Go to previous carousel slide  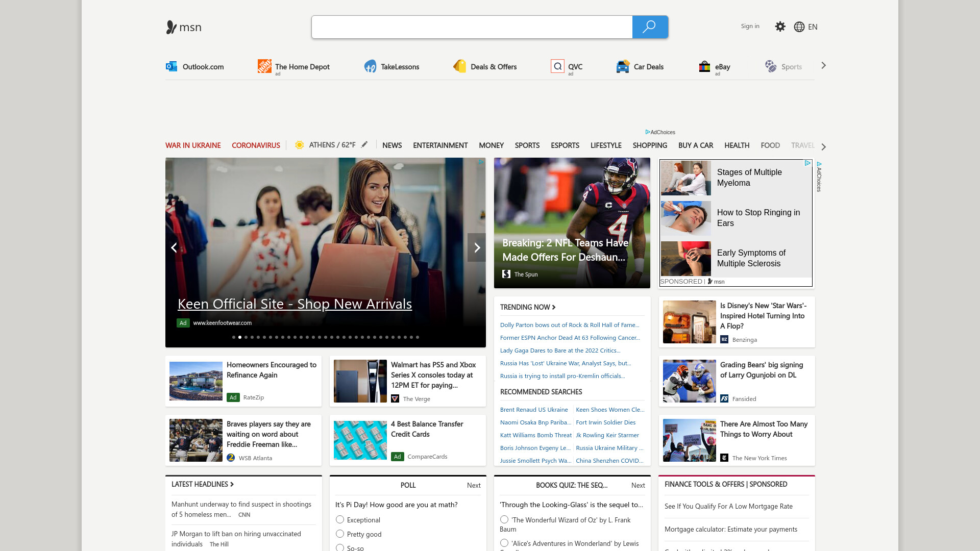pos(174,247)
